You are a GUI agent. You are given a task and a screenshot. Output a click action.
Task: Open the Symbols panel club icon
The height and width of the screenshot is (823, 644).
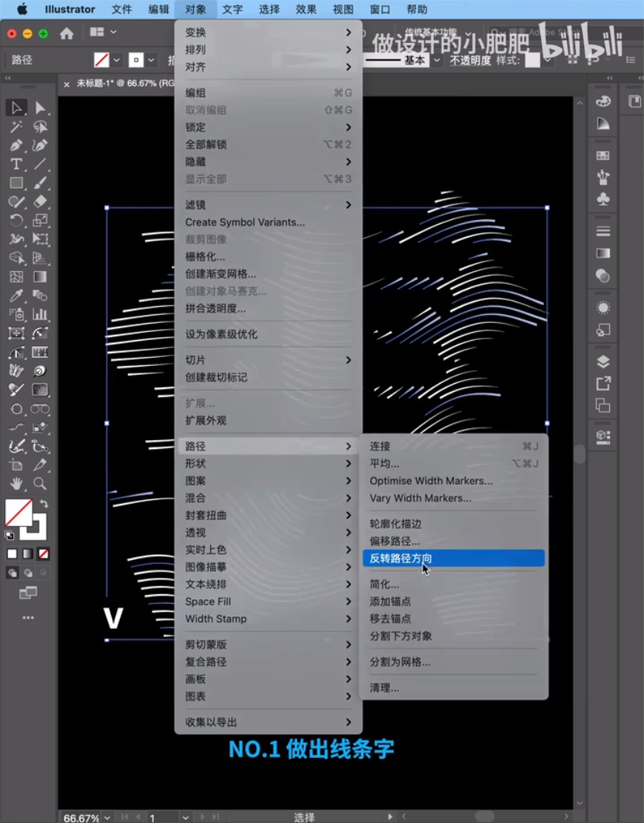click(603, 199)
